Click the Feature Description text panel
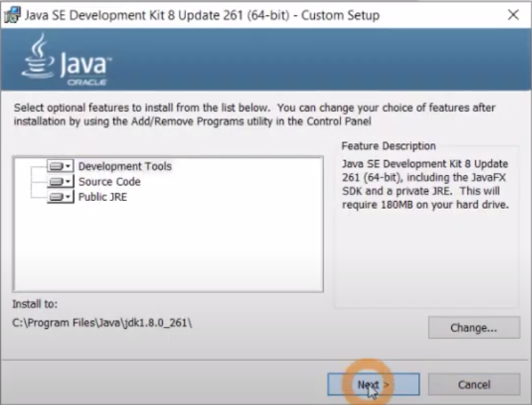 point(425,184)
